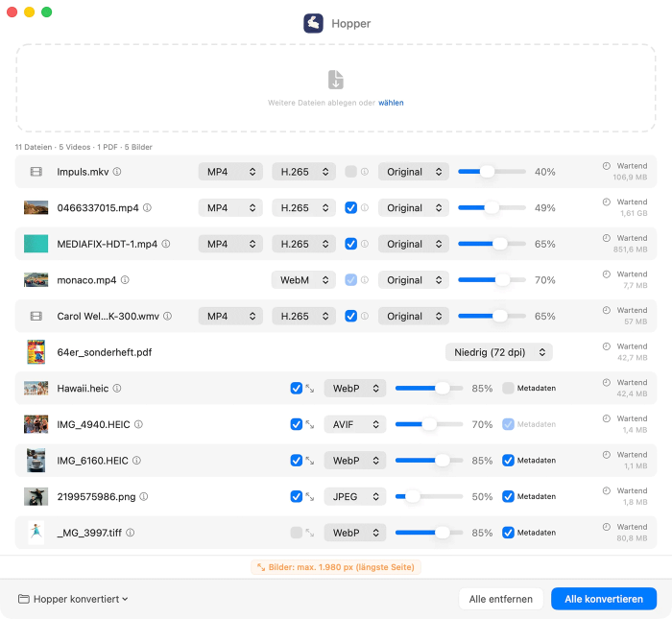Click checkbox info icon in 0466337015.mp4 row
Image resolution: width=672 pixels, height=619 pixels.
[365, 207]
